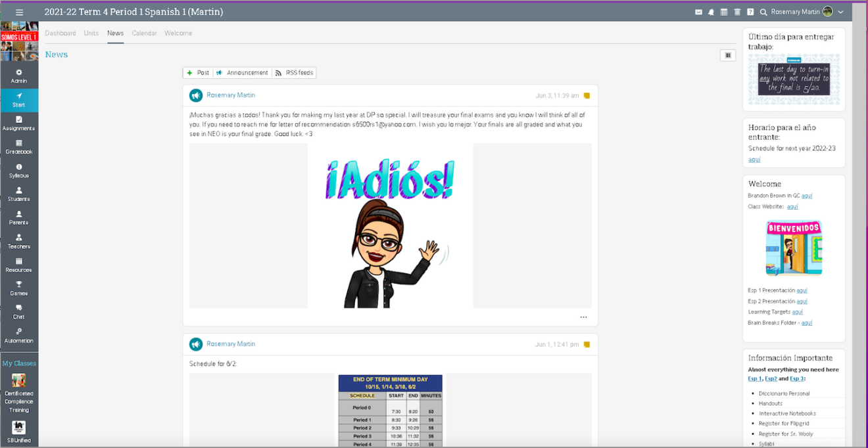
Task: Open the Adiós post's three-dot menu
Action: pyautogui.click(x=583, y=317)
